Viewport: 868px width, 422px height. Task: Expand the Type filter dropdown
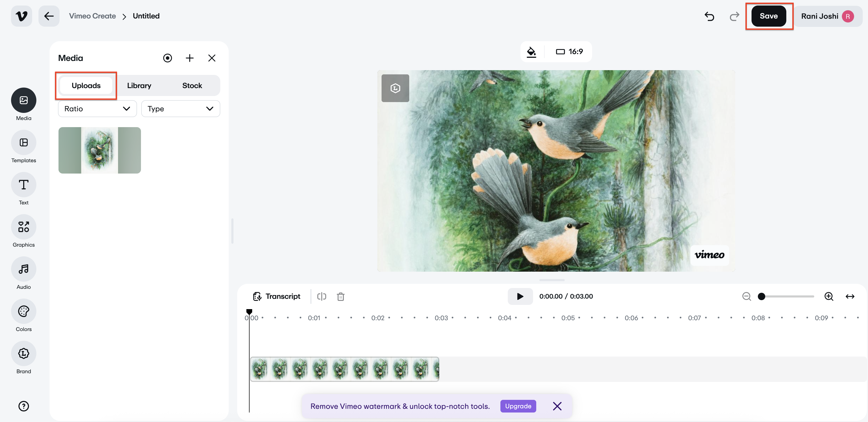(x=180, y=109)
